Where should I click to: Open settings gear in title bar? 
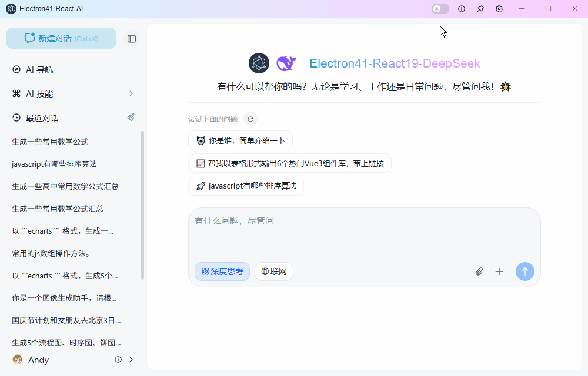(499, 9)
